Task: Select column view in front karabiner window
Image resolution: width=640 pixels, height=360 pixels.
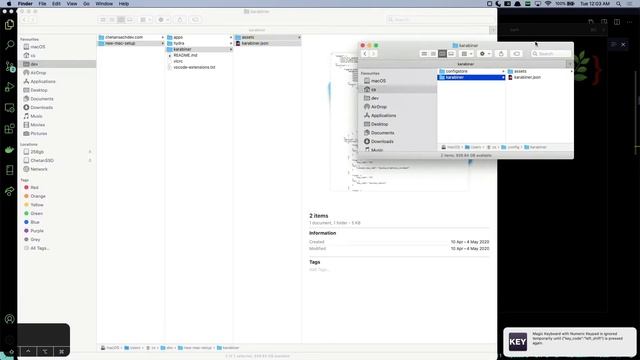Action: [x=442, y=53]
